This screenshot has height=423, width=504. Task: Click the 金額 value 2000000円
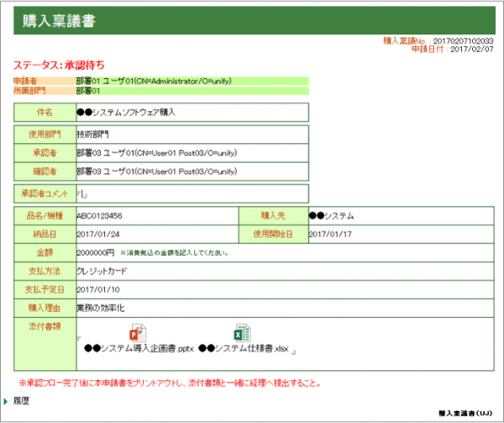point(95,251)
